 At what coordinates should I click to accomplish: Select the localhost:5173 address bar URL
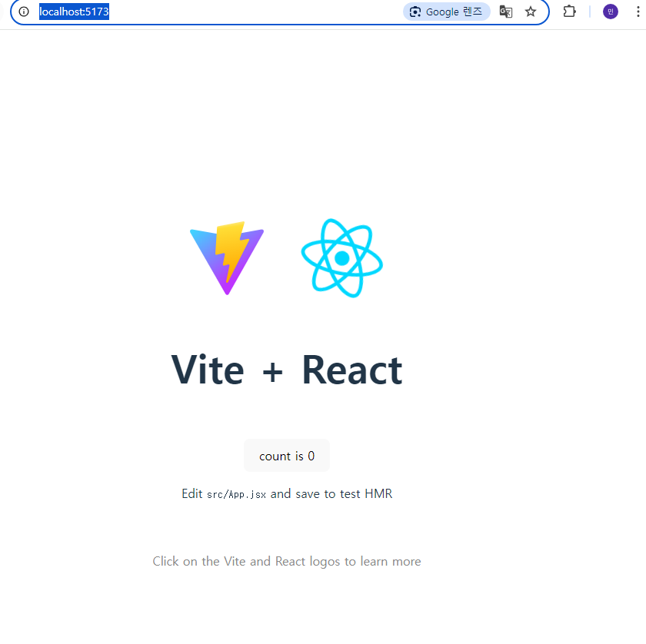pyautogui.click(x=74, y=12)
